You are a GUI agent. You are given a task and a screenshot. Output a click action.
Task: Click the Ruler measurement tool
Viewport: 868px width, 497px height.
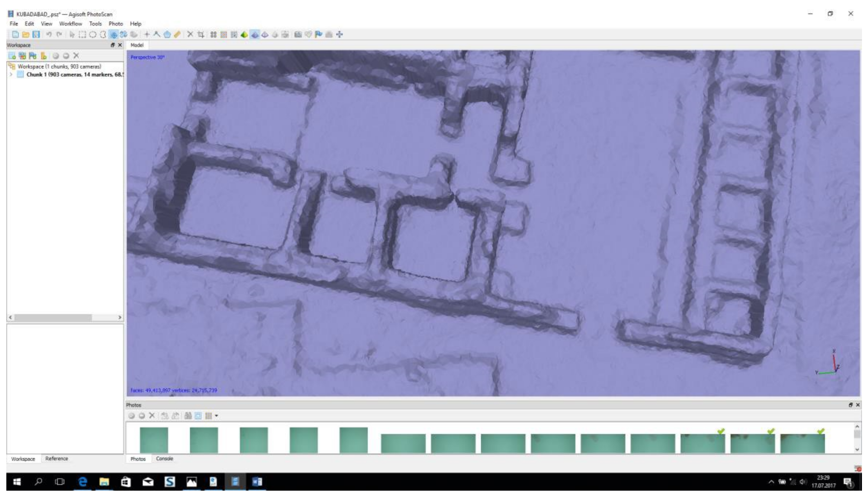(x=177, y=34)
